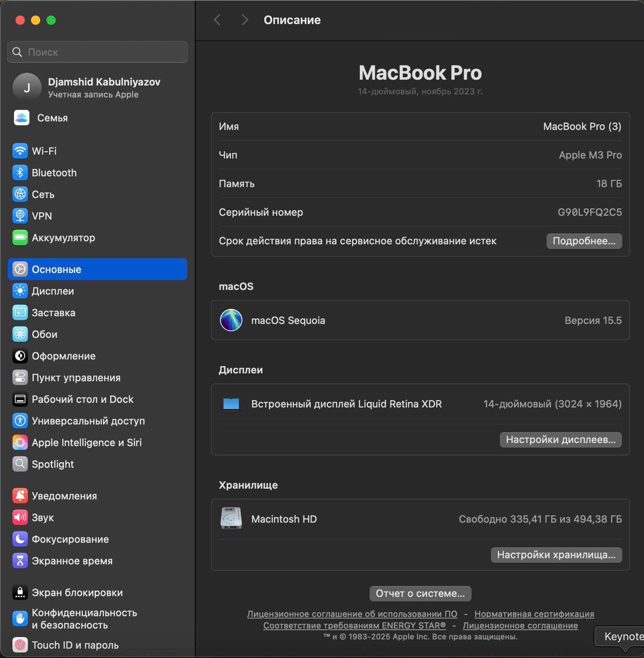Go forward with the right chevron
This screenshot has width=644, height=658.
pyautogui.click(x=245, y=20)
